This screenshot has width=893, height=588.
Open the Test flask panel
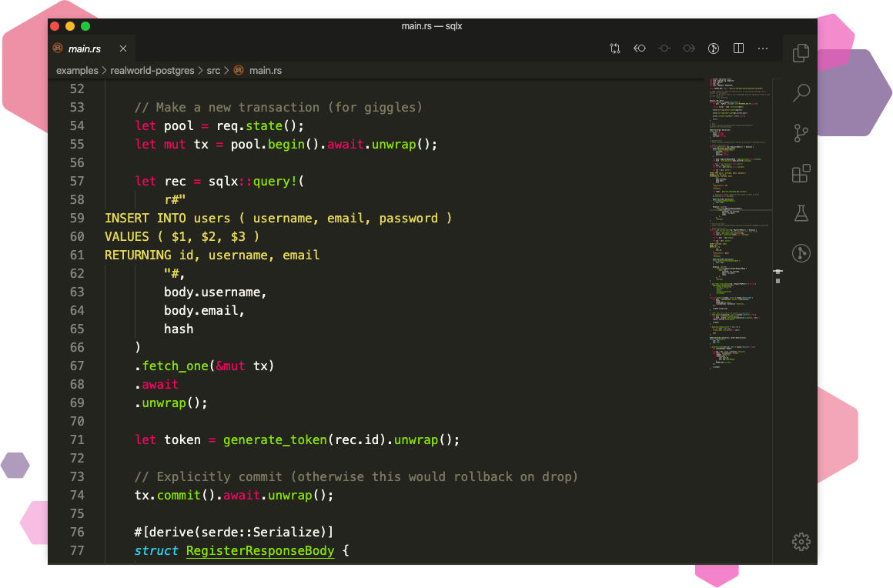point(801,213)
